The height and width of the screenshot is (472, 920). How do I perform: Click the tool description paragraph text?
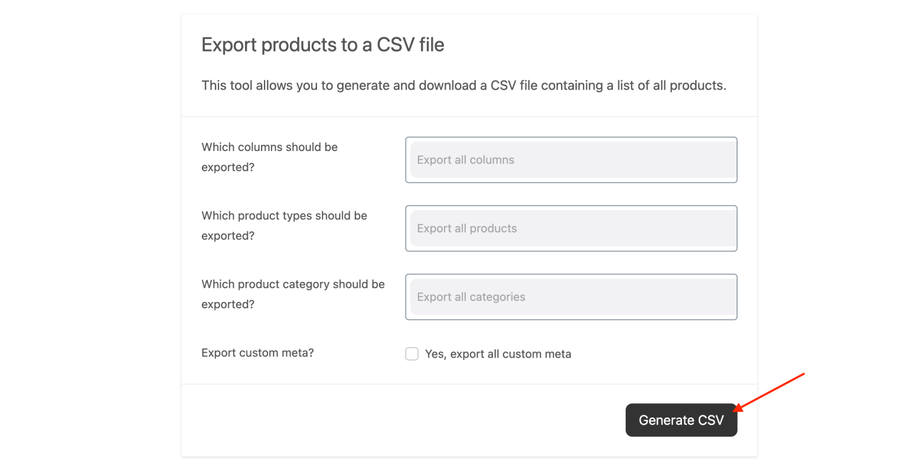463,86
